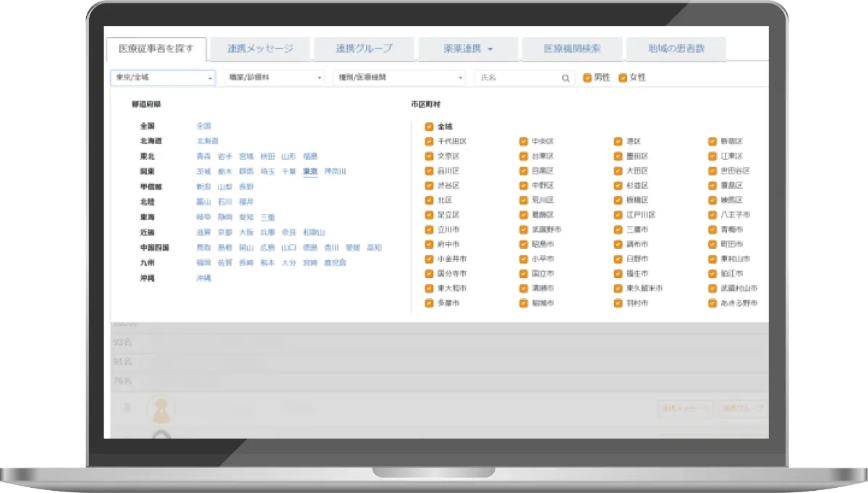Click the magnifier icon in the 氏名 search field
This screenshot has height=493, width=868.
click(x=566, y=78)
